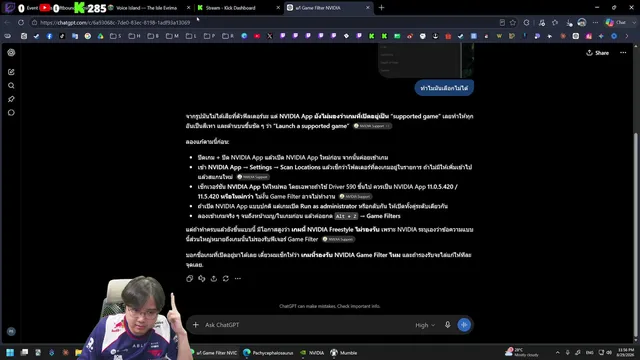The height and width of the screenshot is (360, 640).
Task: Regenerate the ChatGPT response
Action: (x=226, y=278)
